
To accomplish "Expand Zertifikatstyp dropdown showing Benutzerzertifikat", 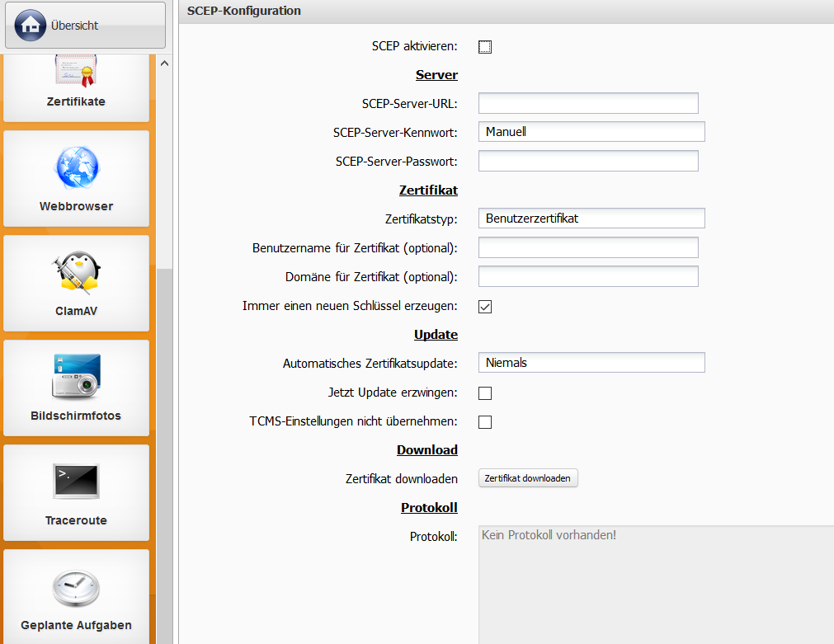I will 591,219.
